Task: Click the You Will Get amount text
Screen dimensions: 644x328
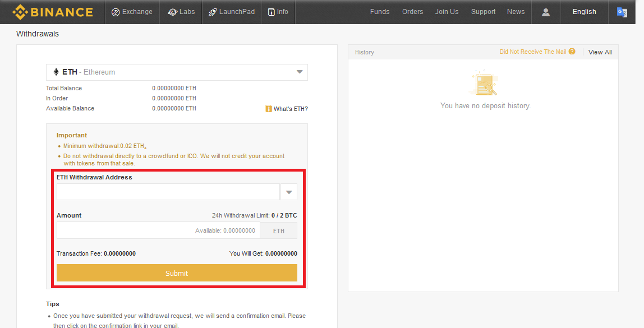Action: pyautogui.click(x=263, y=253)
